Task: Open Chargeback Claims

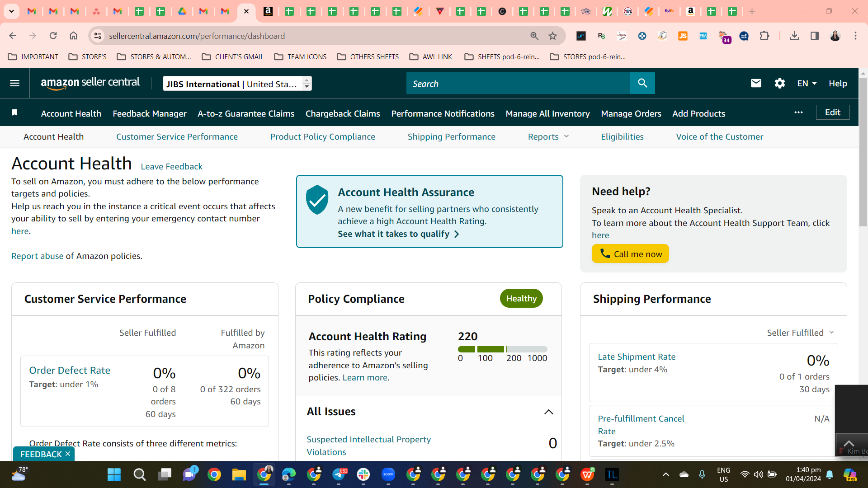Action: coord(343,113)
